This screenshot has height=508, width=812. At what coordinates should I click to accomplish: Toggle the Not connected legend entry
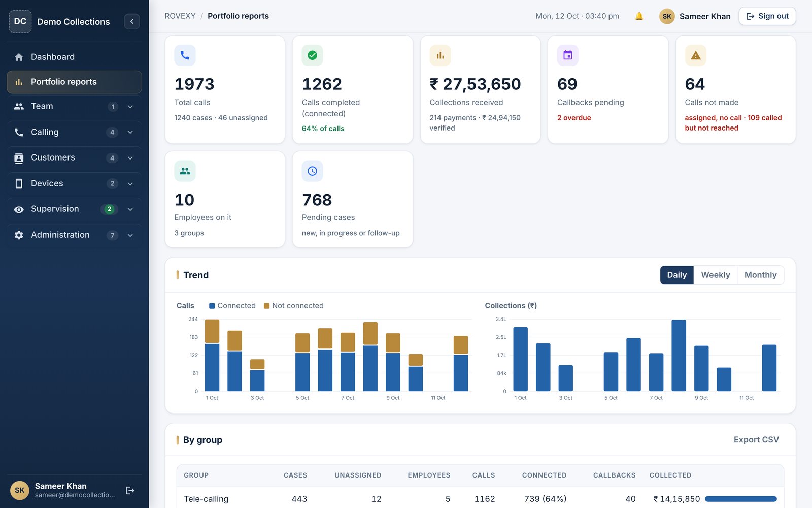pyautogui.click(x=294, y=306)
